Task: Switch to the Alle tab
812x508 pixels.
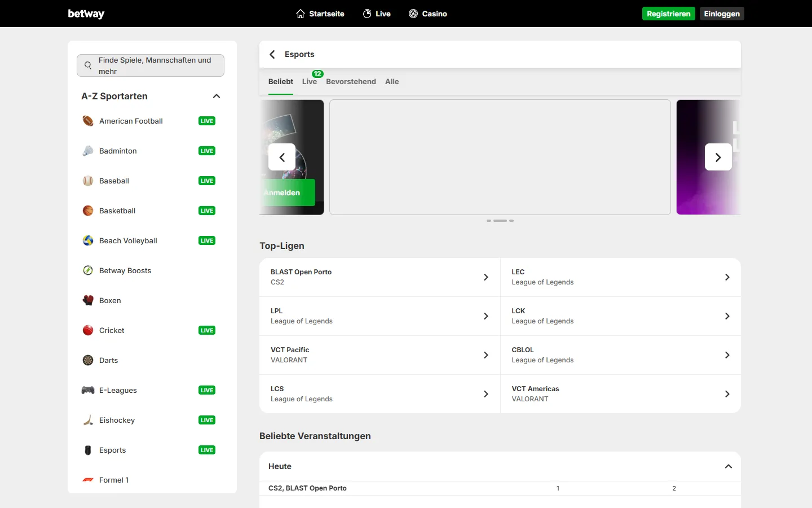Action: pyautogui.click(x=392, y=82)
